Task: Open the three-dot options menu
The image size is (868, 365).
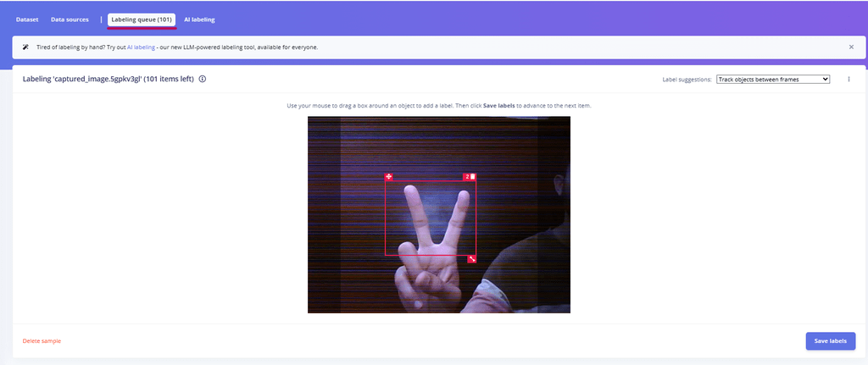Action: pyautogui.click(x=849, y=79)
